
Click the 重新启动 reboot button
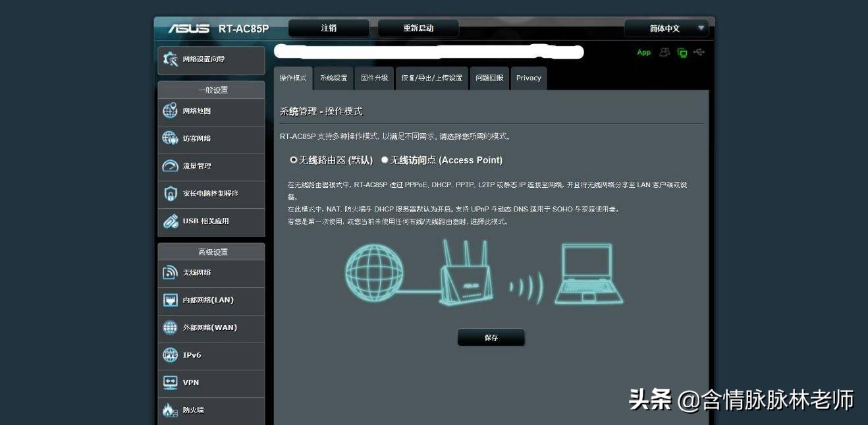pyautogui.click(x=418, y=28)
